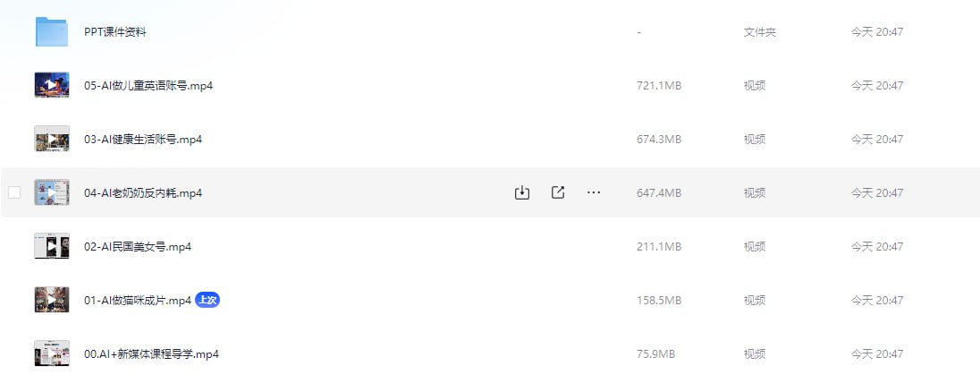980x383 pixels.
Task: Open the 00.AI+新媒体课程导学.mp4 thumbnail
Action: (x=52, y=354)
